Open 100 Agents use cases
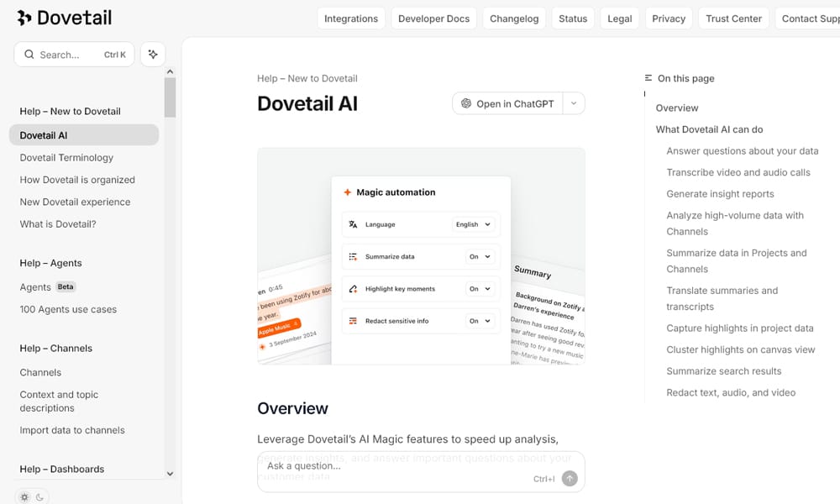 click(x=67, y=309)
